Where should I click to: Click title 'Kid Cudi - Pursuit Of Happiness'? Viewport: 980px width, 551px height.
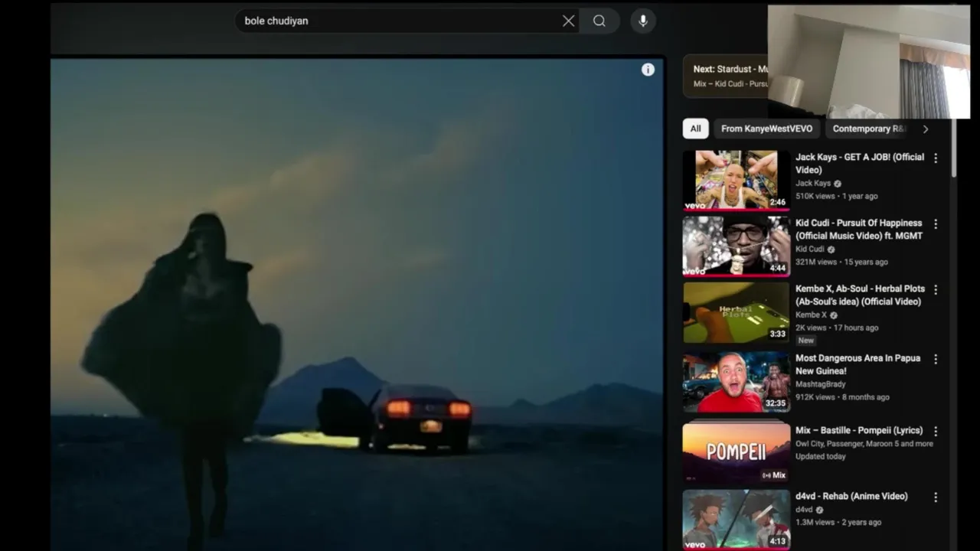coord(859,230)
